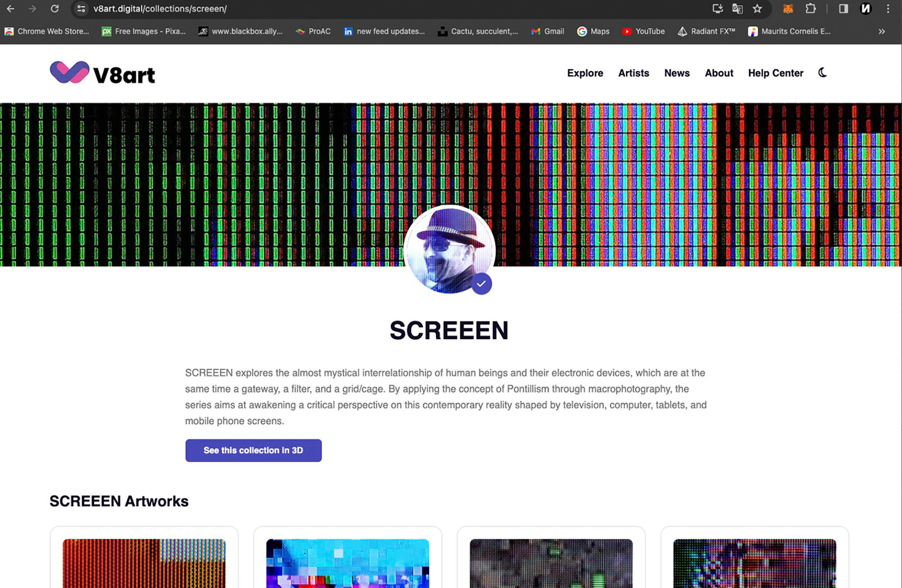Open the Chrome Web Store bookmark
Viewport: 902px width, 588px height.
[x=47, y=31]
